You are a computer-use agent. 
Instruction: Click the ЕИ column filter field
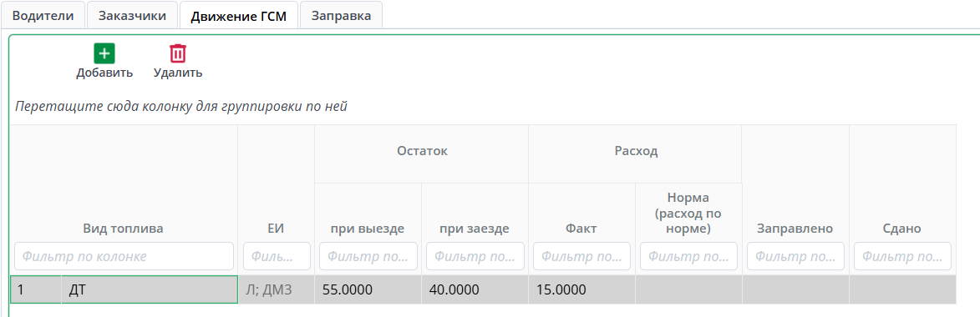tap(277, 256)
